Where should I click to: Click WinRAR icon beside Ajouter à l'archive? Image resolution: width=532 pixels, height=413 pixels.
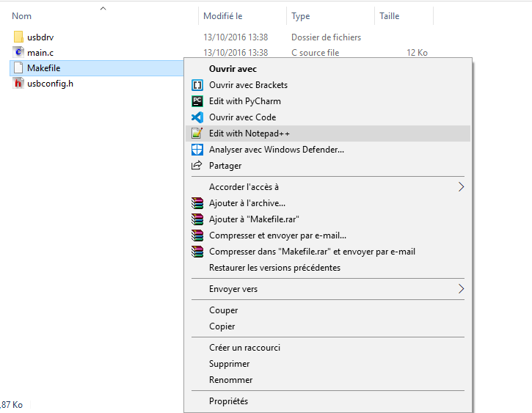point(197,203)
